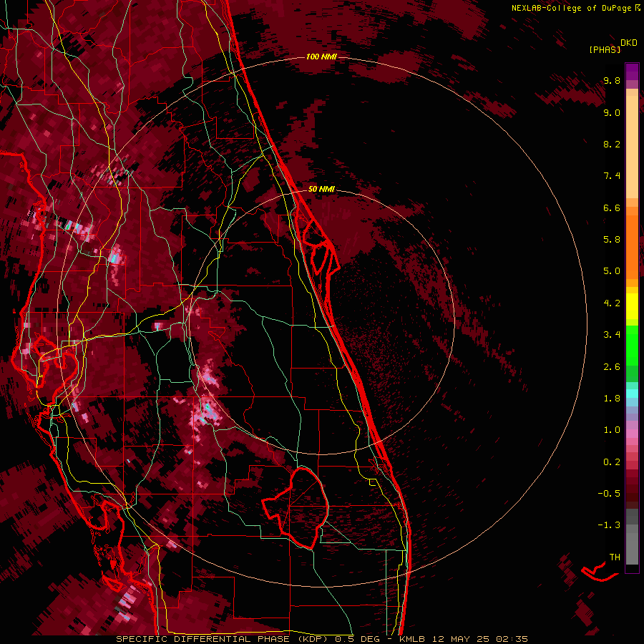
Task: Click the 2.6 legend value
Action: 612,367
